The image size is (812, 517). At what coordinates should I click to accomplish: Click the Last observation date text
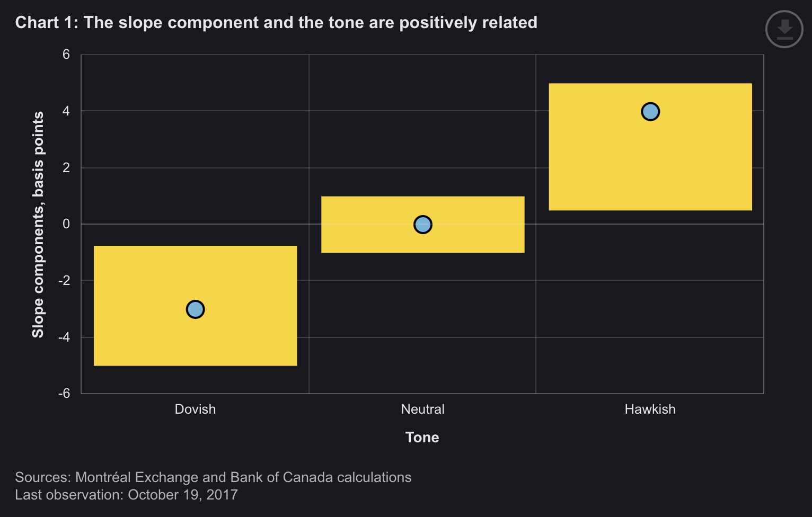point(126,495)
